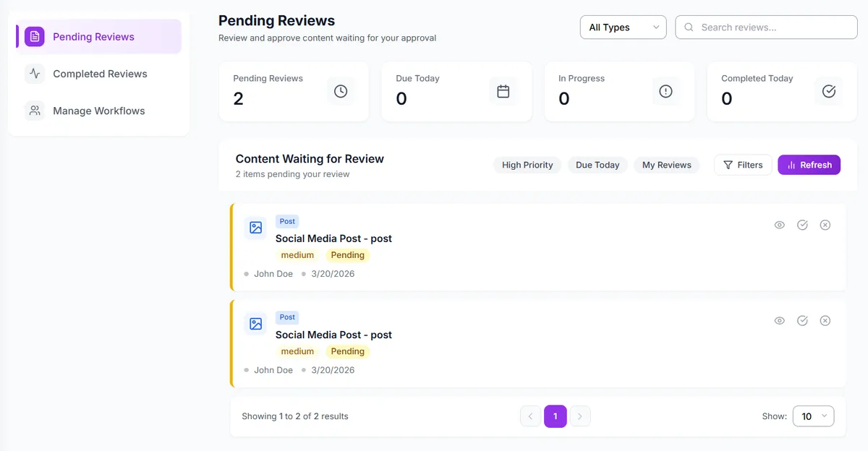868x451 pixels.
Task: Switch to Completed Reviews section
Action: (x=99, y=73)
